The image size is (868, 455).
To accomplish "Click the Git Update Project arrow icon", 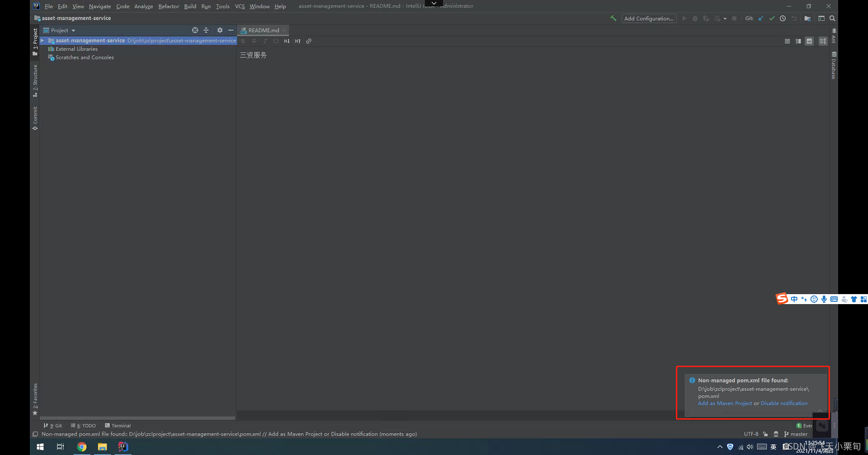I will tap(761, 19).
